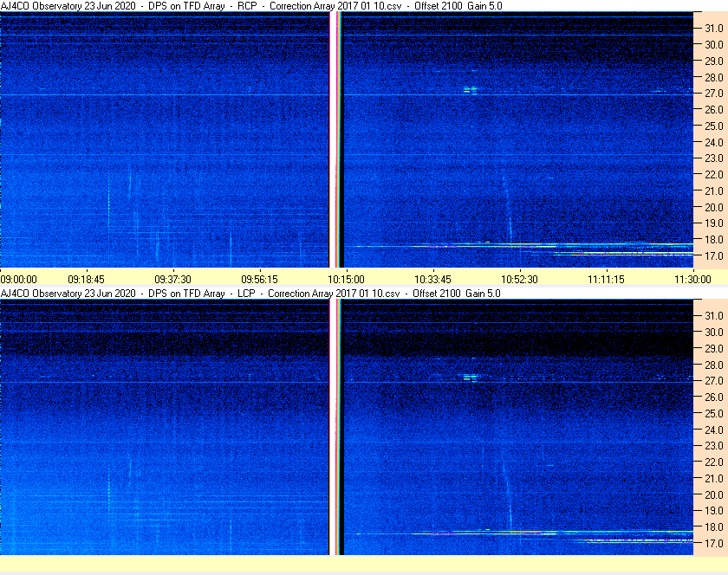728x575 pixels.
Task: Pick the 28.0 frequency label in LCP panel
Action: 714,365
